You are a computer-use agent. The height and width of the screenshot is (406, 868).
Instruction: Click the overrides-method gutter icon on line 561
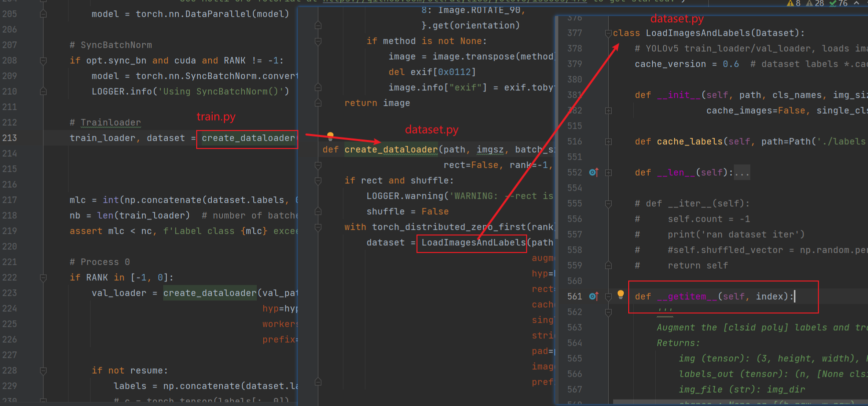pyautogui.click(x=594, y=296)
